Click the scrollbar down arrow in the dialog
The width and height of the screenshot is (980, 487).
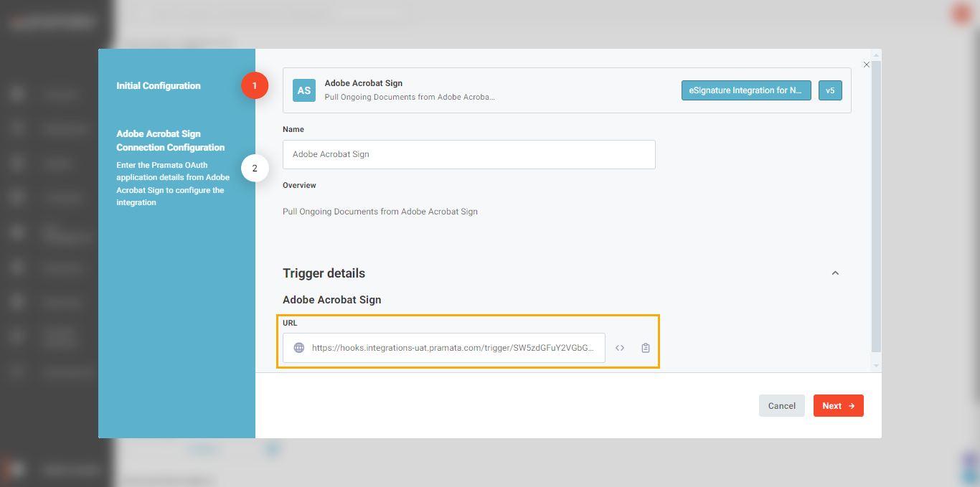[876, 366]
